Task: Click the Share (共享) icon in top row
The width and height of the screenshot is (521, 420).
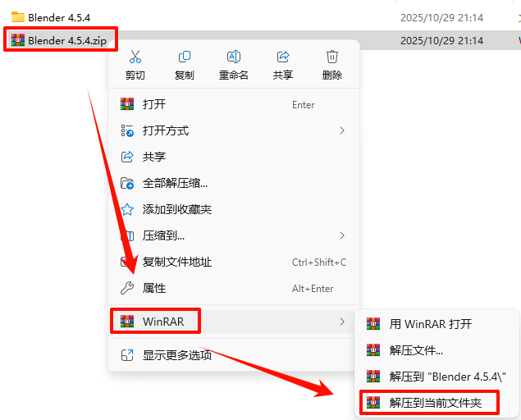Action: click(283, 57)
